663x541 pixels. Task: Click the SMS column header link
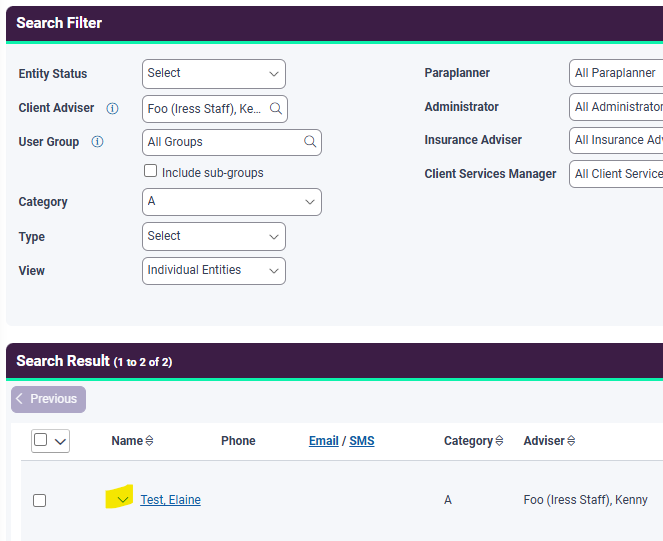361,441
